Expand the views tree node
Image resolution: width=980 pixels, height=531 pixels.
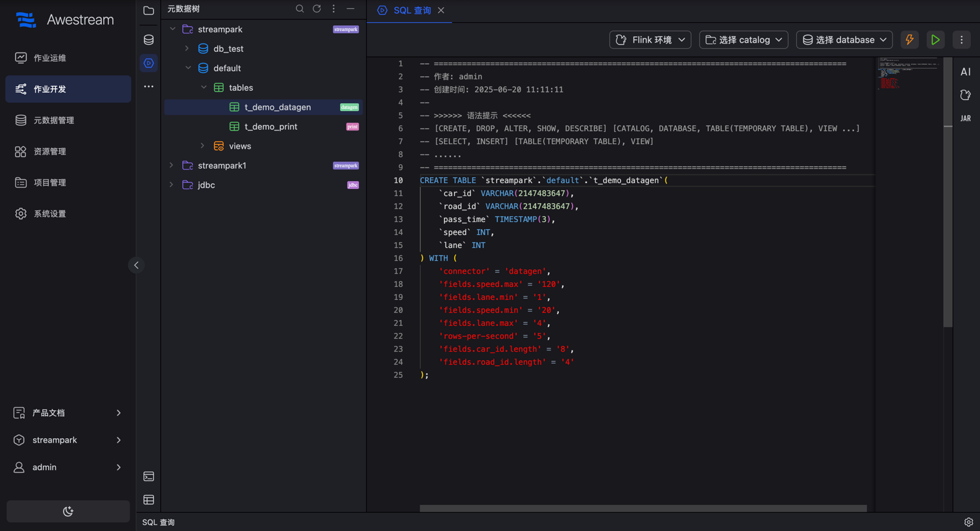tap(202, 146)
